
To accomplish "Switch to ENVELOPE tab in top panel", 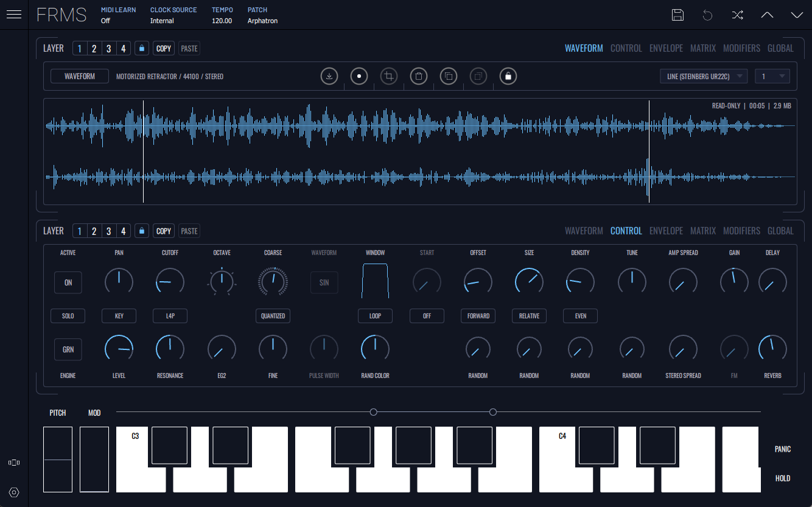I will click(666, 48).
